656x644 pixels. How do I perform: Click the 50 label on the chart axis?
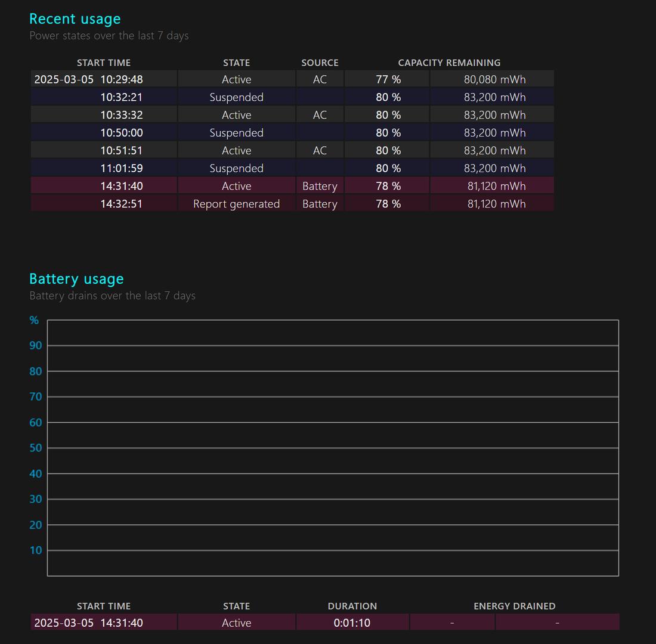tap(36, 448)
